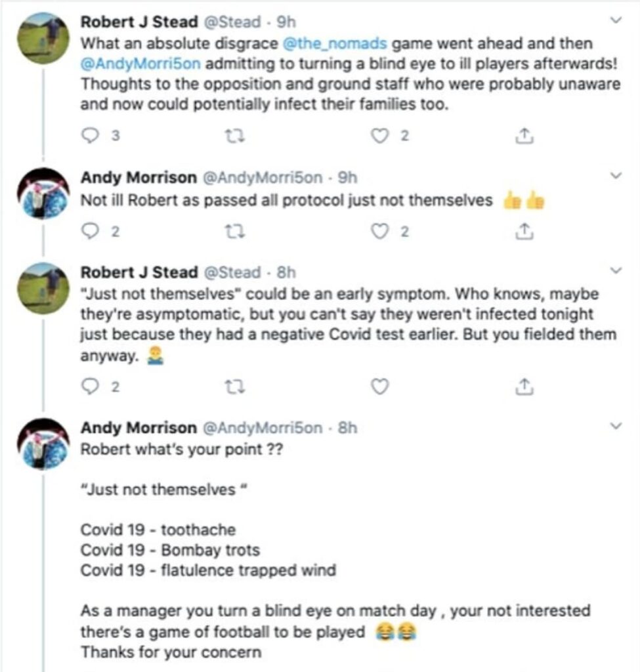Open more options on Andy's 'what's your point' tweet

coord(616,427)
